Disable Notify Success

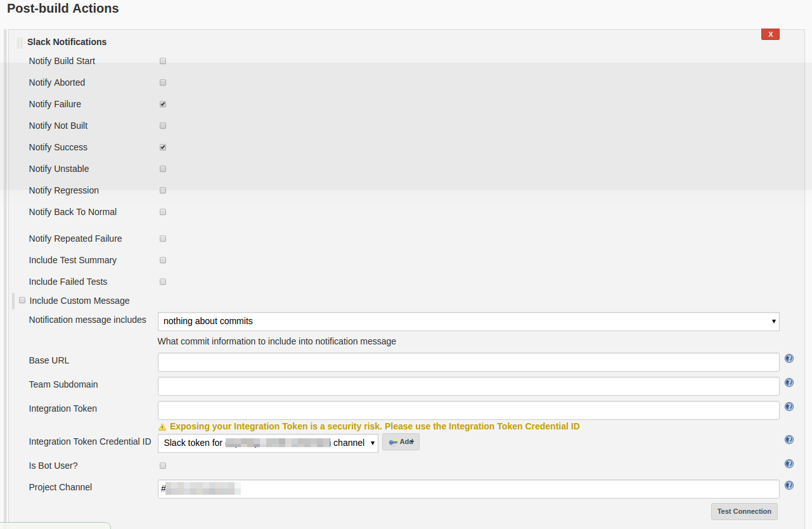tap(163, 147)
